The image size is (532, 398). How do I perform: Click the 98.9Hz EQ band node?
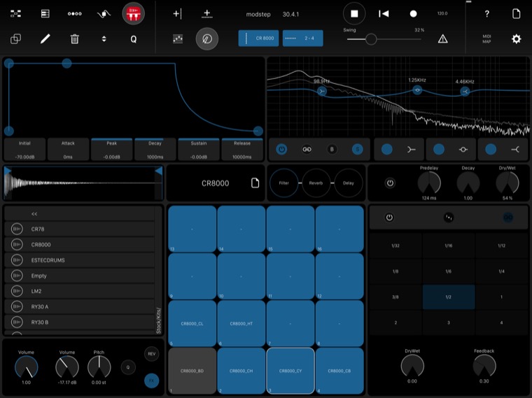click(x=321, y=91)
